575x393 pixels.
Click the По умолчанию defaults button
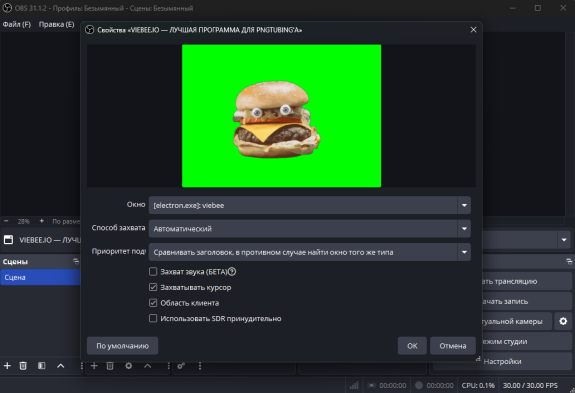(122, 346)
